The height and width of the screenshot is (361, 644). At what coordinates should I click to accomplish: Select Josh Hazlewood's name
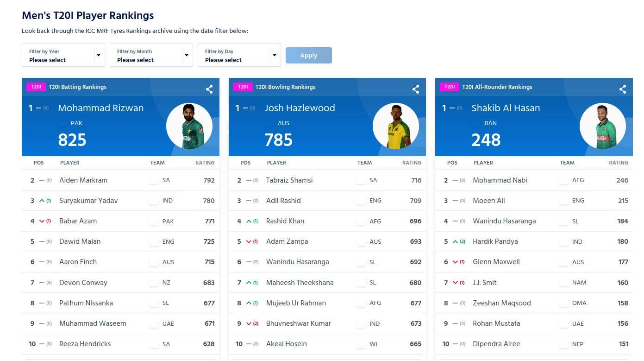300,108
